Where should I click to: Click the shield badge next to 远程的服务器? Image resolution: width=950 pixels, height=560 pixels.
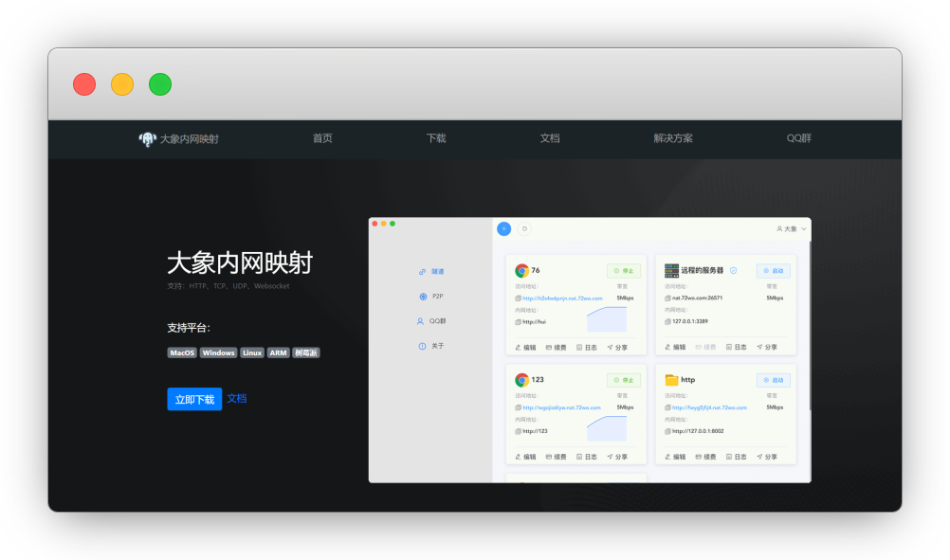tap(733, 270)
